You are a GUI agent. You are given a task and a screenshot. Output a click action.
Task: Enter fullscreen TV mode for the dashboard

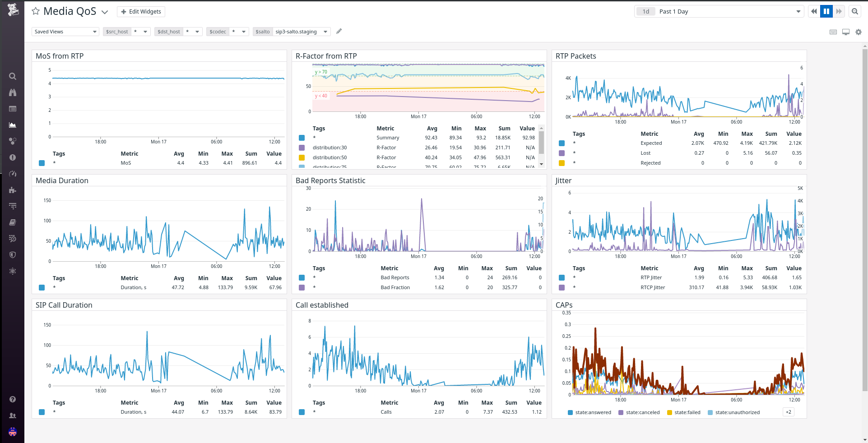click(845, 32)
